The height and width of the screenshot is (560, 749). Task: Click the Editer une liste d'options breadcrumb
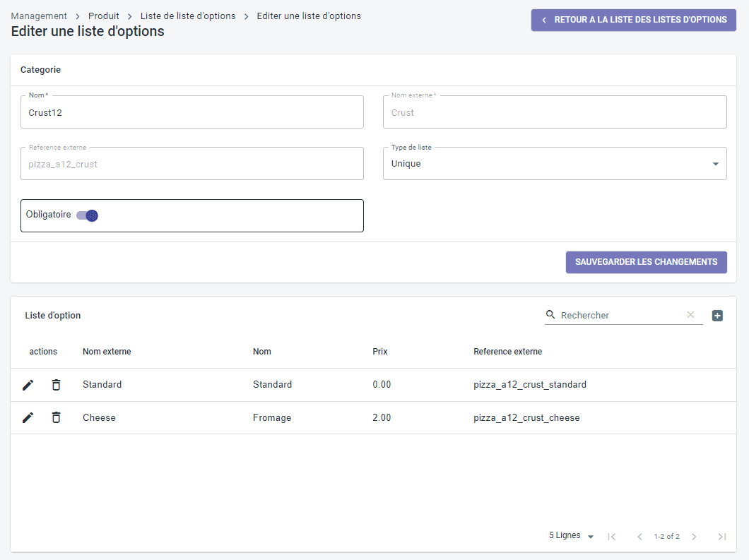[x=309, y=16]
